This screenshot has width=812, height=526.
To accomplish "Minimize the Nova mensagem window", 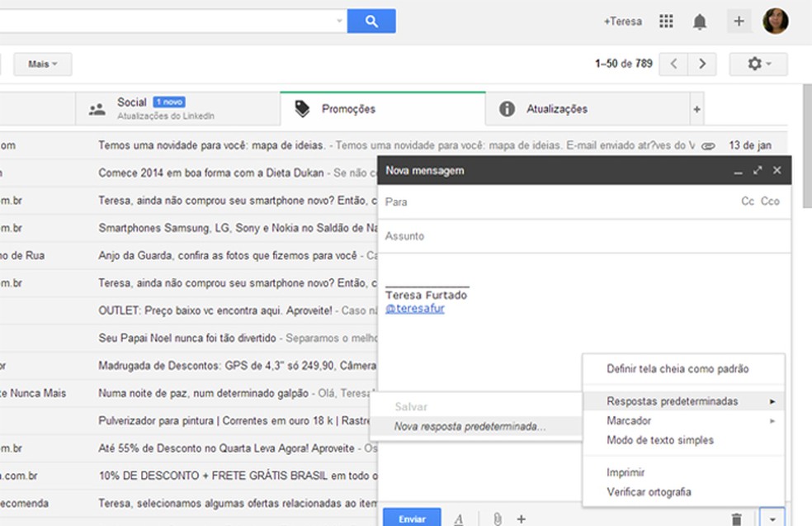I will (x=738, y=170).
